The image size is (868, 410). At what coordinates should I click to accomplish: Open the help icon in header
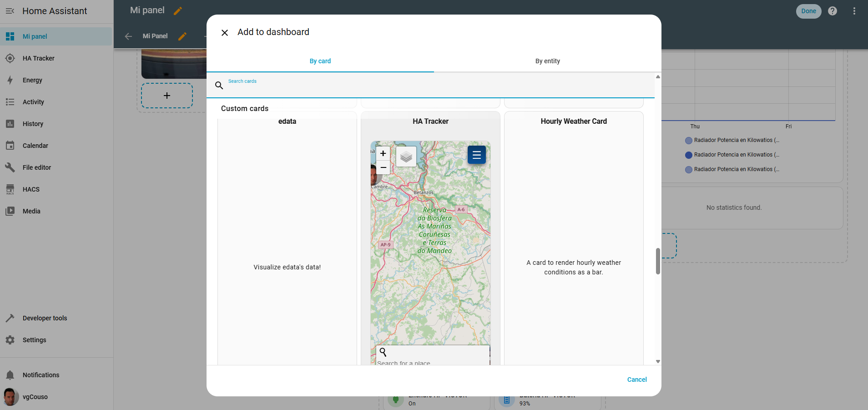click(833, 11)
